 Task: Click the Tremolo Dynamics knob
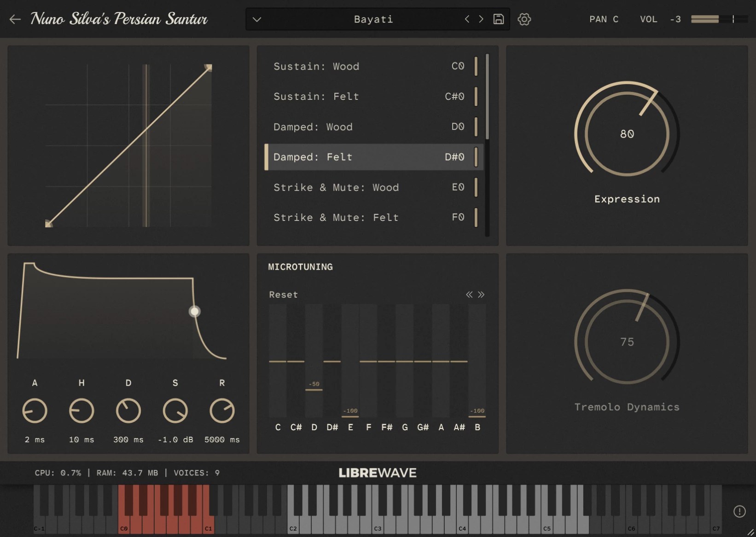click(x=627, y=341)
